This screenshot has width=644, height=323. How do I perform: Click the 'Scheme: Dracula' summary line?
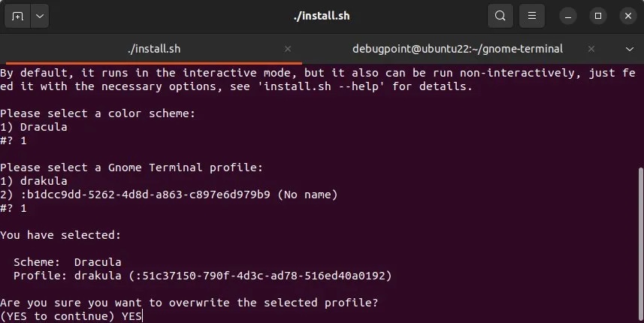68,262
